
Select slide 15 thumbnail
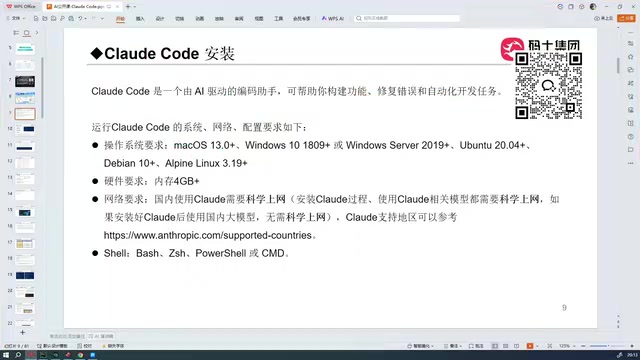[x=25, y=212]
